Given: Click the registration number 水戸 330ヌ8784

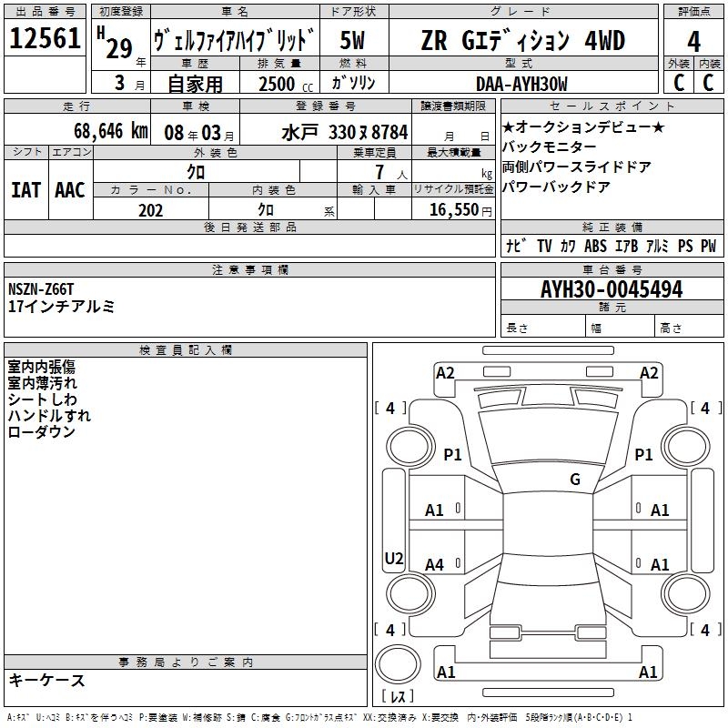Looking at the screenshot, I should 345,132.
